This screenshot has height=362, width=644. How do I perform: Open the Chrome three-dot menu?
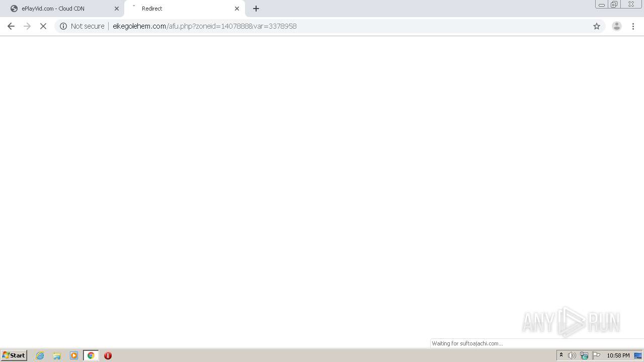633,26
